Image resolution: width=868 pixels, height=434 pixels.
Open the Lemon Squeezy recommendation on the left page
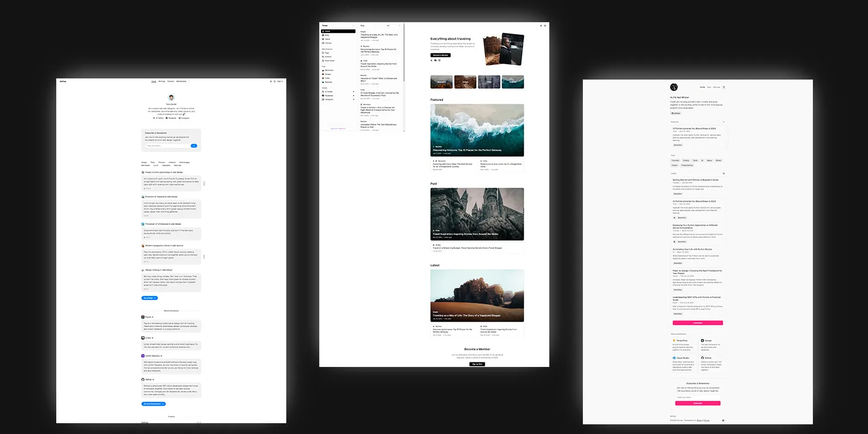coord(151,356)
